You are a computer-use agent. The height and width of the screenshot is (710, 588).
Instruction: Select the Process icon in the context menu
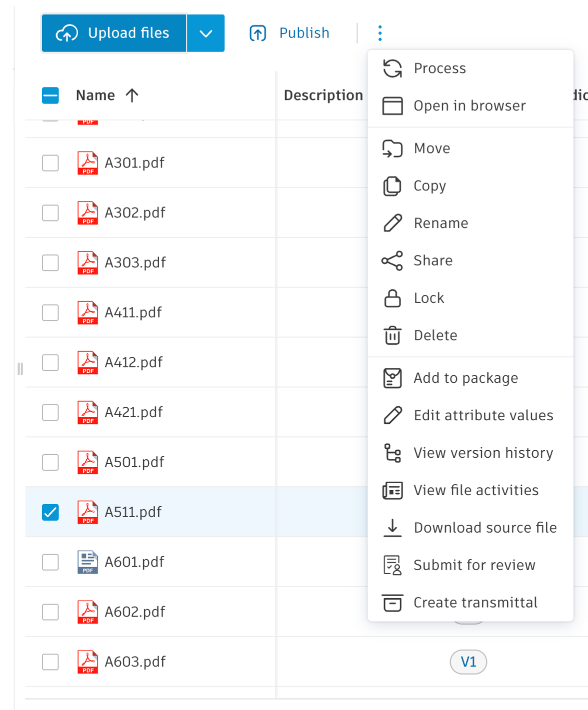click(x=392, y=68)
